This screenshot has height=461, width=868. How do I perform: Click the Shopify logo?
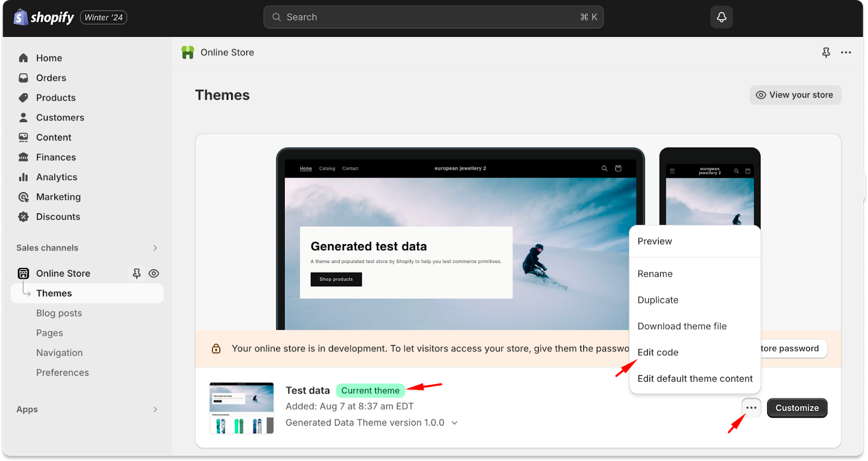click(44, 17)
